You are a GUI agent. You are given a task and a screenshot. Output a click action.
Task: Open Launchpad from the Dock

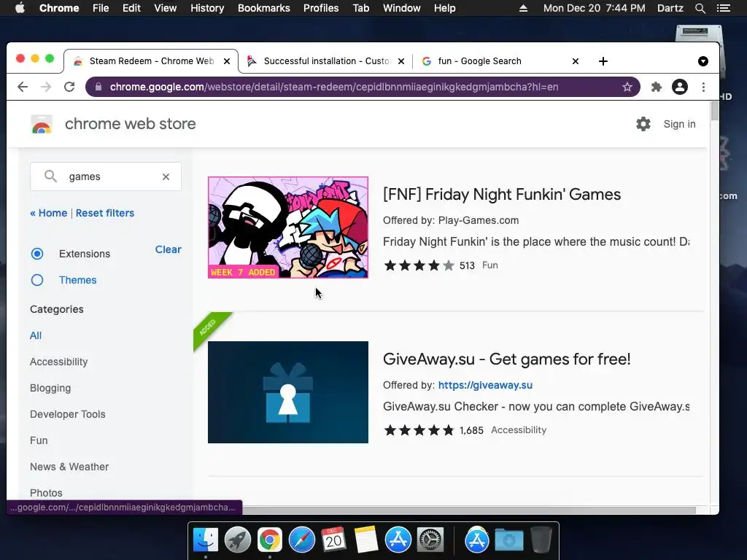coord(237,540)
